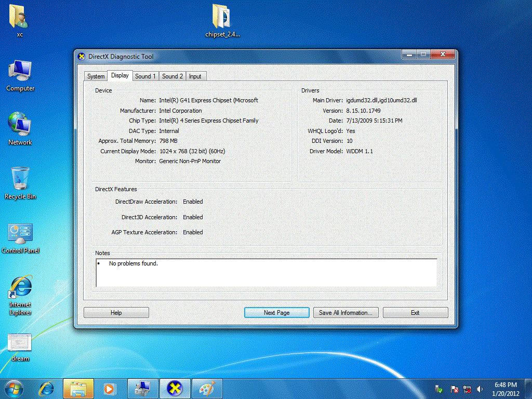532x399 pixels.
Task: Click Save All Information
Action: pyautogui.click(x=345, y=312)
